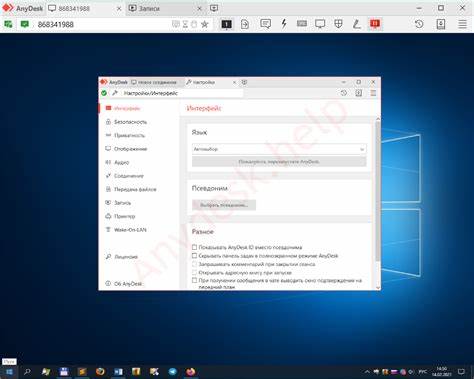This screenshot has height=379, width=474.
Task: Click the address field showing 868341988
Action: tap(103, 24)
